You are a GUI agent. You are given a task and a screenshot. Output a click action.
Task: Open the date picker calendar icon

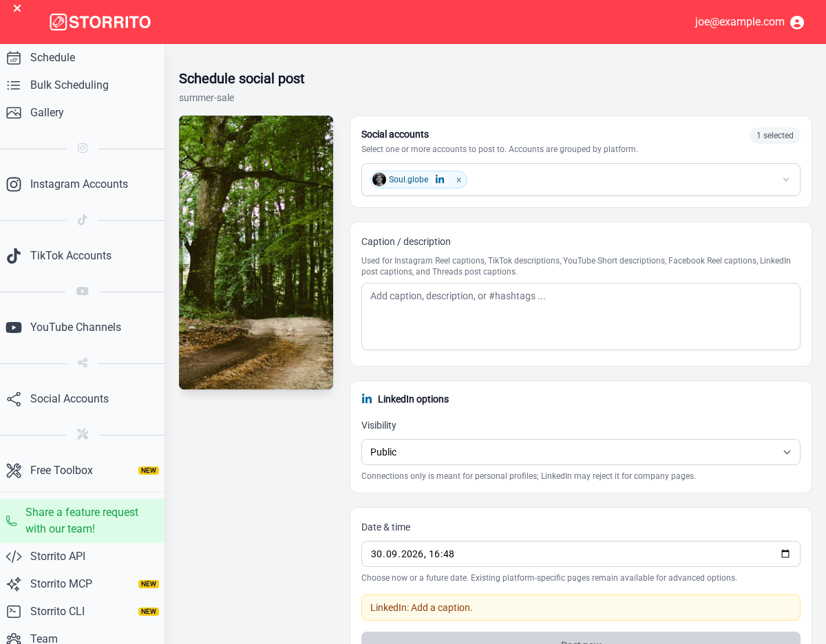(785, 554)
